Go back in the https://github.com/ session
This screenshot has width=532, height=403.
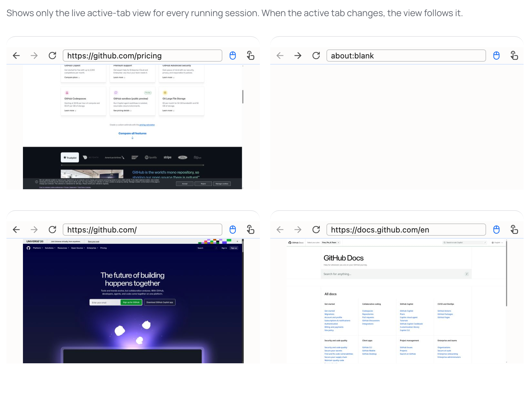(16, 230)
